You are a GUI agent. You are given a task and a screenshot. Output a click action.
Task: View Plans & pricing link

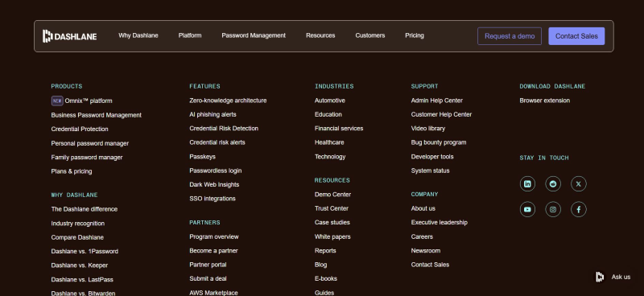[x=72, y=171]
